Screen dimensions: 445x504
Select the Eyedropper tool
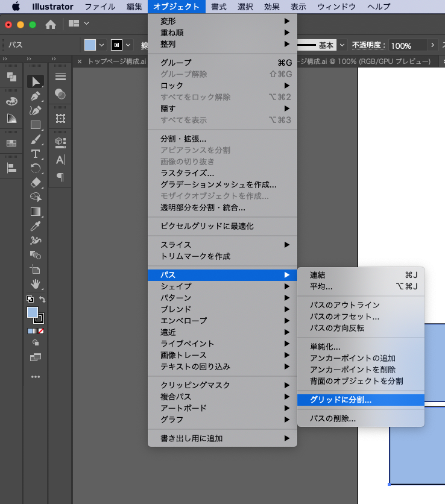[x=36, y=226]
